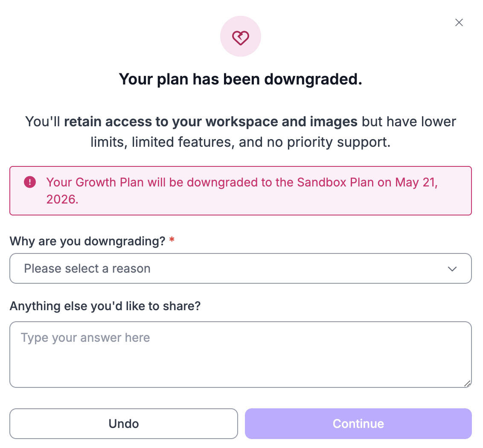Click the "Anything else you'd like to share?" label

click(105, 306)
